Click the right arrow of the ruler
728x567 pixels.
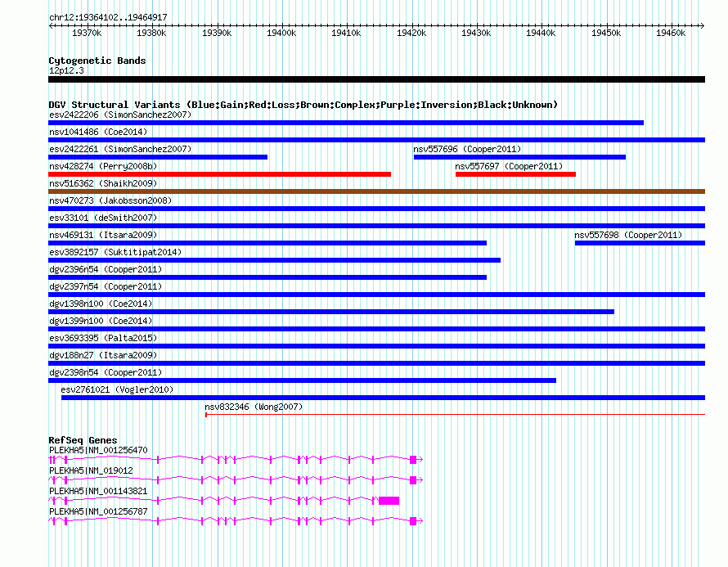point(702,25)
